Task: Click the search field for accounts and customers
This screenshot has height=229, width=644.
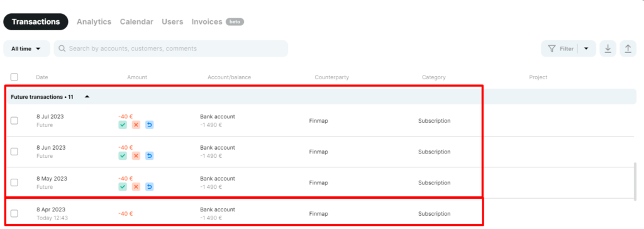Action: point(171,48)
